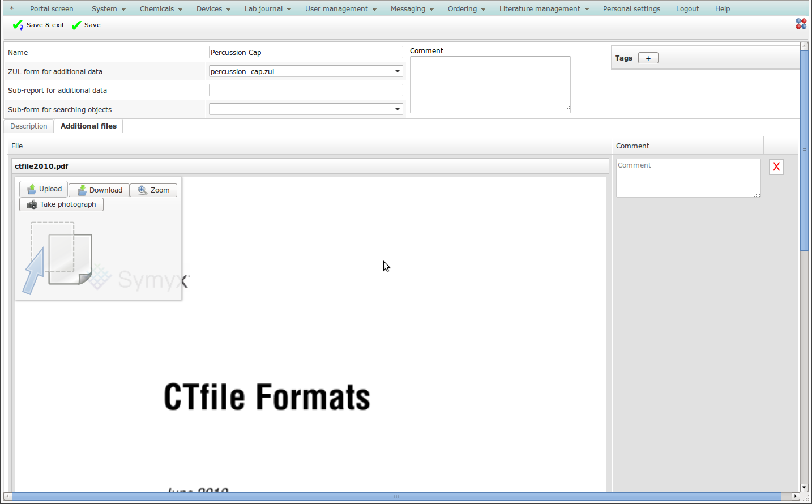Screen dimensions: 812x504
Task: Click the vertical scrollbar down arrow
Action: (x=804, y=488)
